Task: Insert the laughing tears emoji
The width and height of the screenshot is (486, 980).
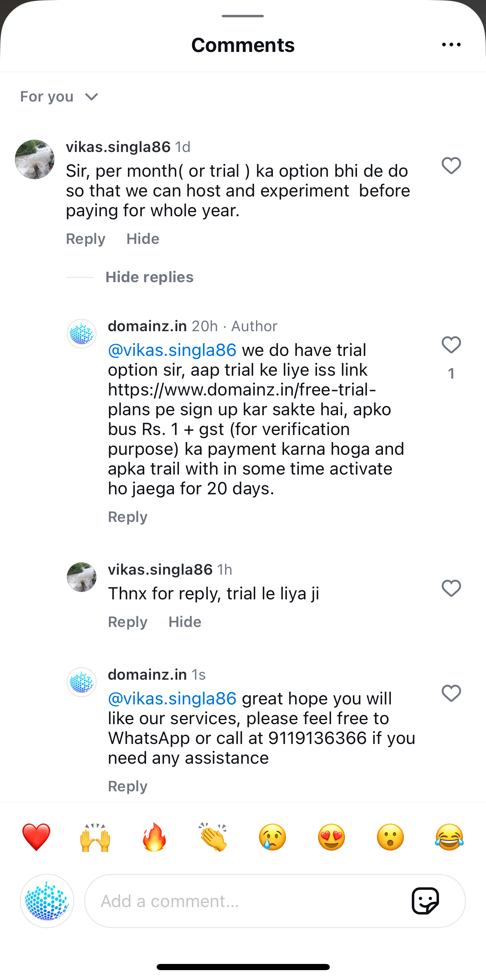Action: (x=449, y=837)
